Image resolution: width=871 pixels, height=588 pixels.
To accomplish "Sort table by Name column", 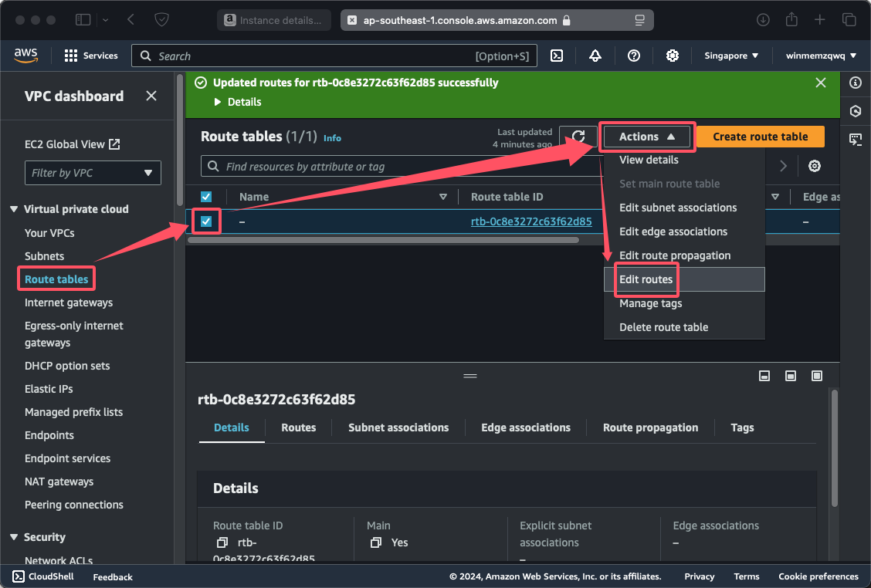I will point(442,197).
